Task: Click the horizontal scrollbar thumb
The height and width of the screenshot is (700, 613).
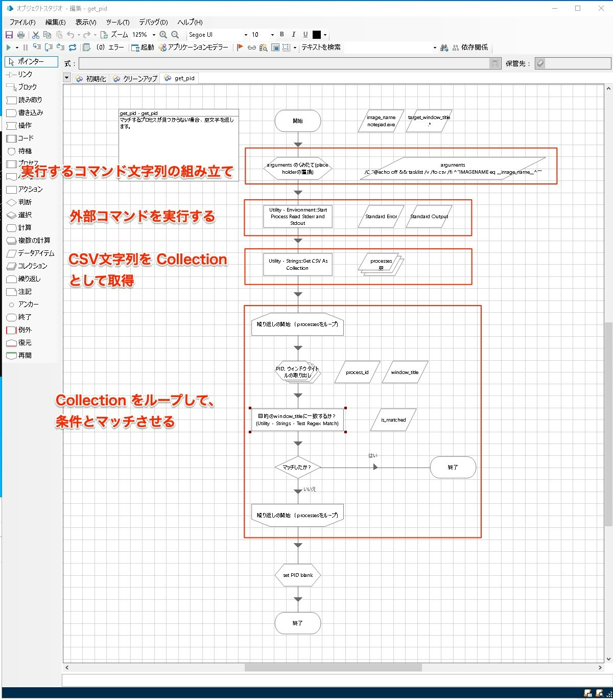Action: click(333, 667)
